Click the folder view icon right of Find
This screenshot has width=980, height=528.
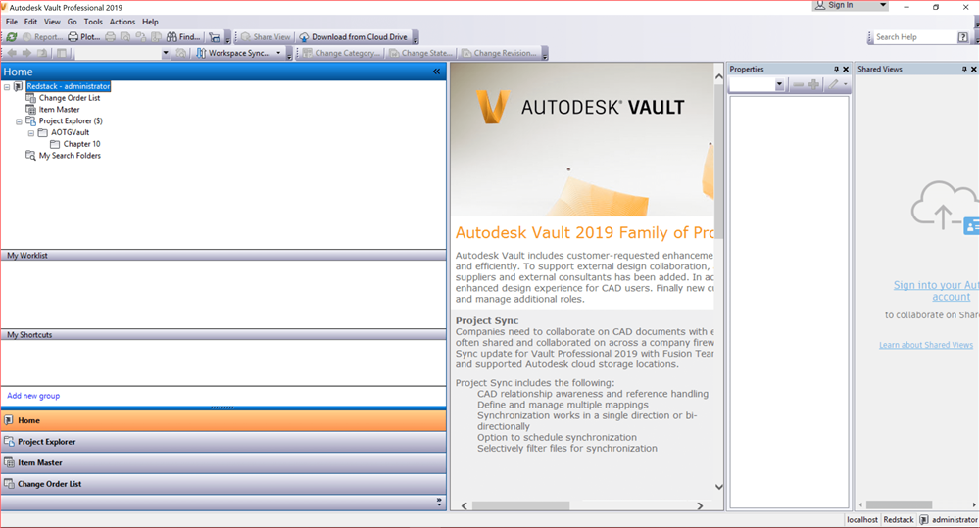coord(215,37)
